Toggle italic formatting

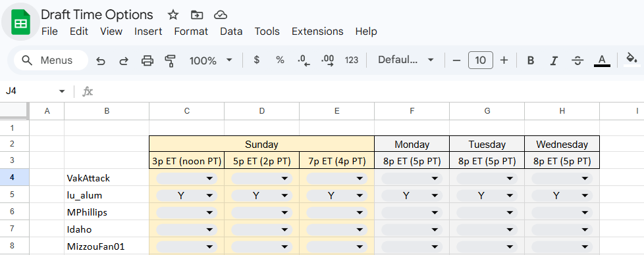pos(554,60)
